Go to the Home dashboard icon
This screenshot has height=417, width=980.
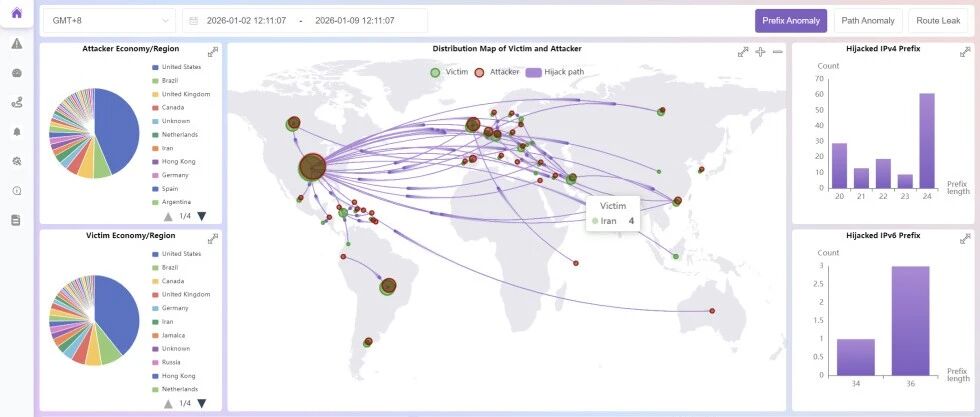(x=17, y=13)
